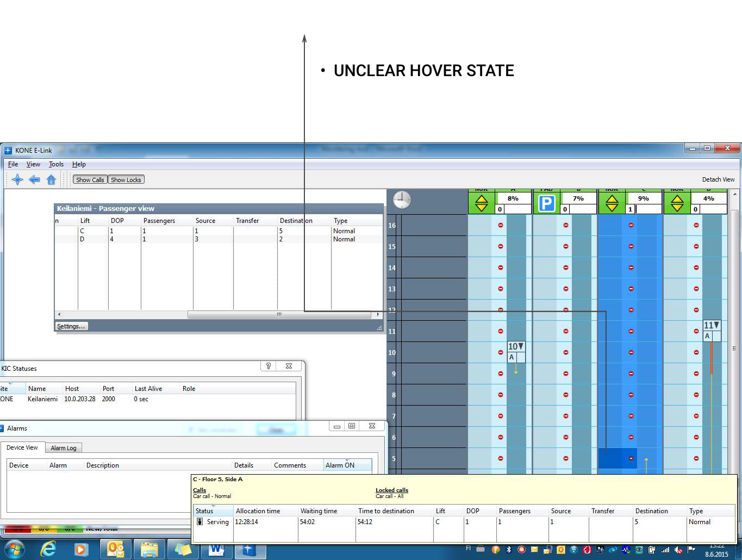Viewport: 742px width, 560px height.
Task: Click the Home icon in toolbar
Action: pos(51,179)
